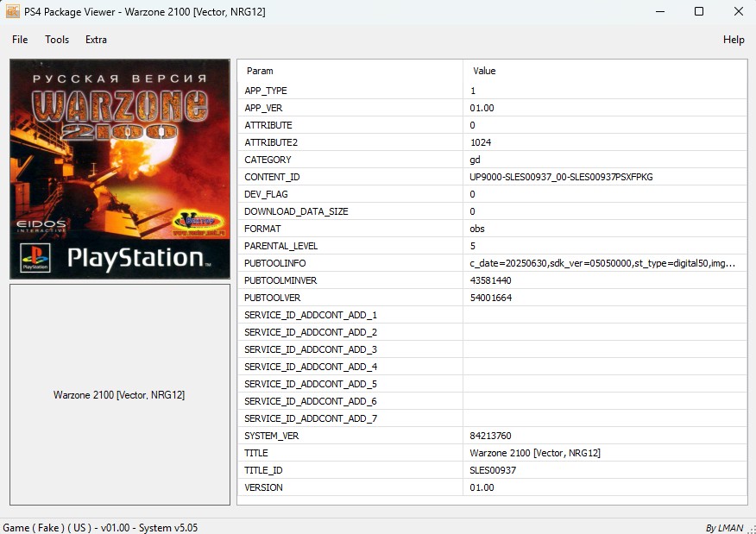The height and width of the screenshot is (534, 756).
Task: Select the FORMAT parameter name
Action: click(x=262, y=229)
